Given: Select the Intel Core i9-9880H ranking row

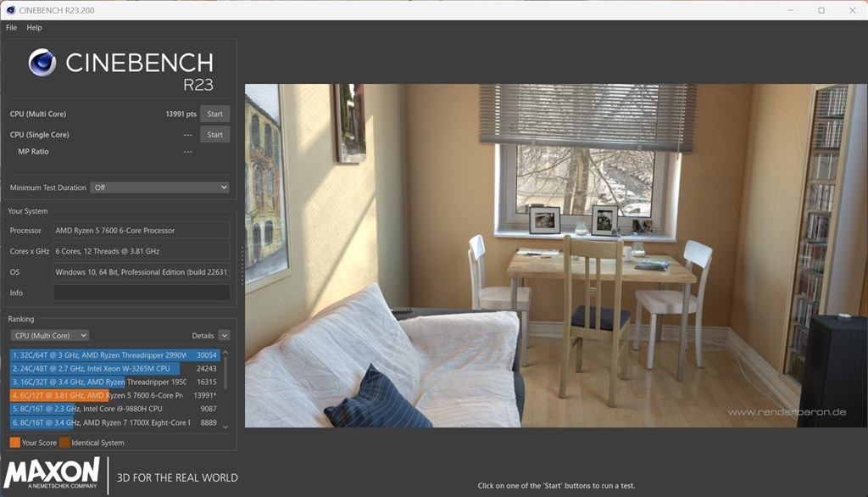Looking at the screenshot, I should [x=114, y=409].
